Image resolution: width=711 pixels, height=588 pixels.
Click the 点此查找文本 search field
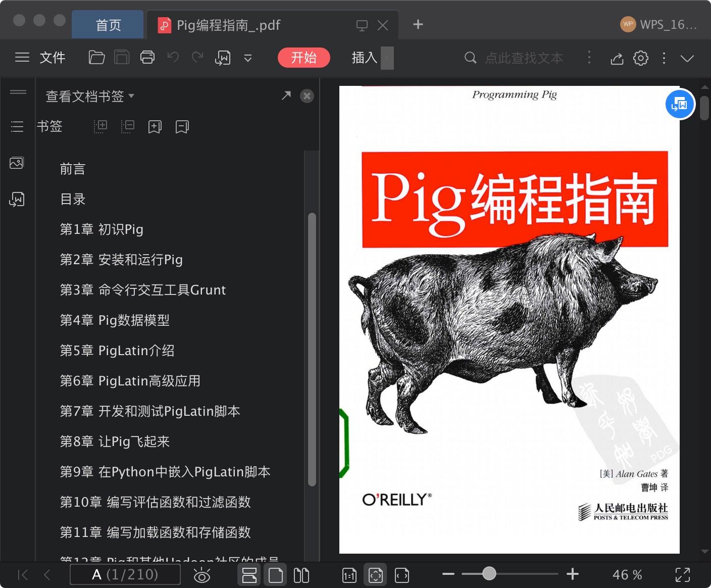point(524,58)
